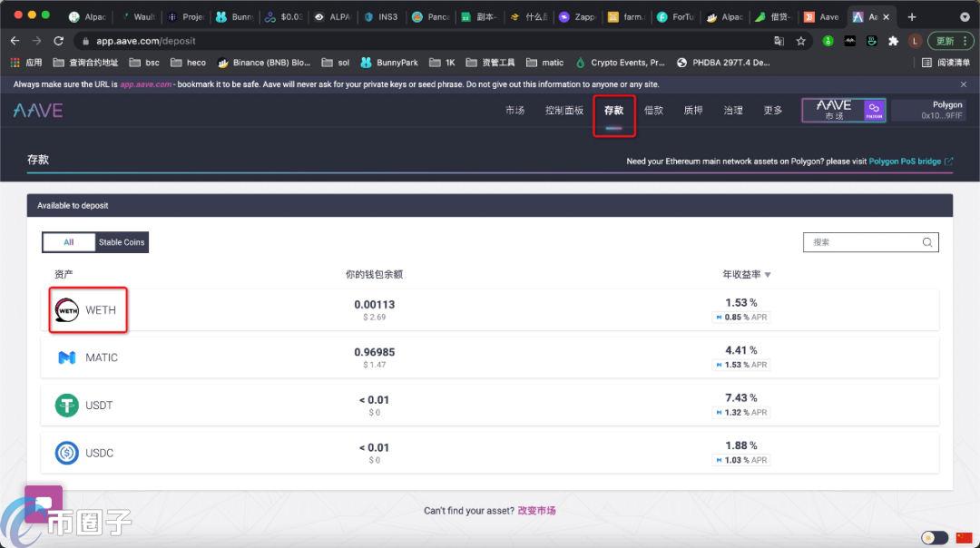Click the 改变市场 link
Screen dimensions: 980x548
(536, 511)
